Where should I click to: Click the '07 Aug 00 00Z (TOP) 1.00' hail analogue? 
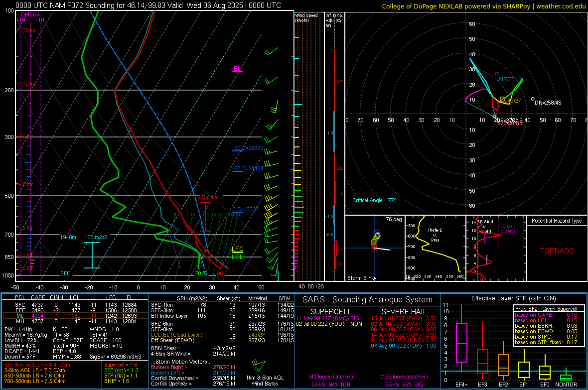pos(404,346)
